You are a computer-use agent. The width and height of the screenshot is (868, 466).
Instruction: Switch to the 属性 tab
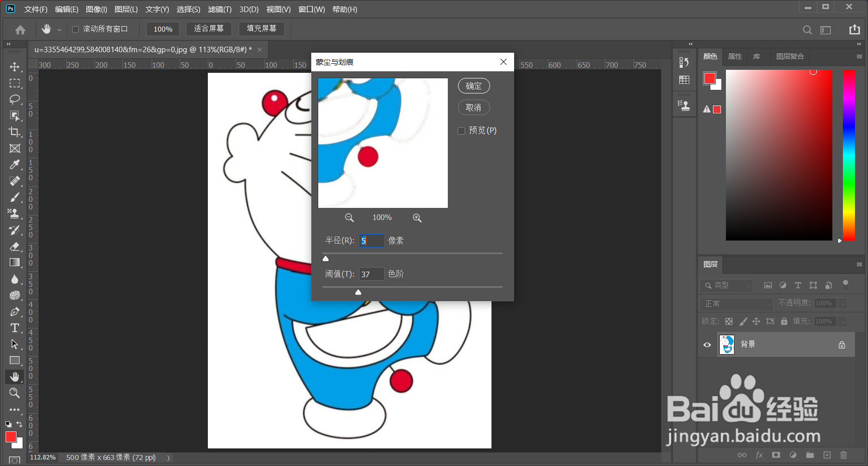click(735, 56)
